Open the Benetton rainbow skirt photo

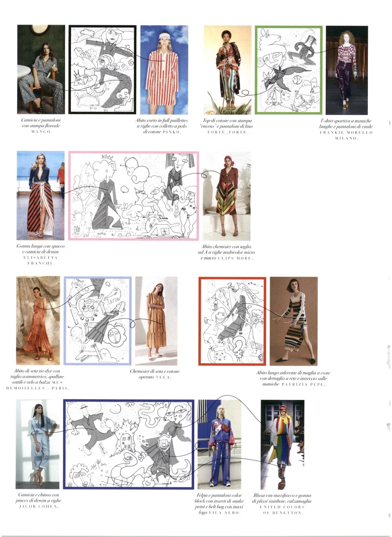tap(282, 445)
